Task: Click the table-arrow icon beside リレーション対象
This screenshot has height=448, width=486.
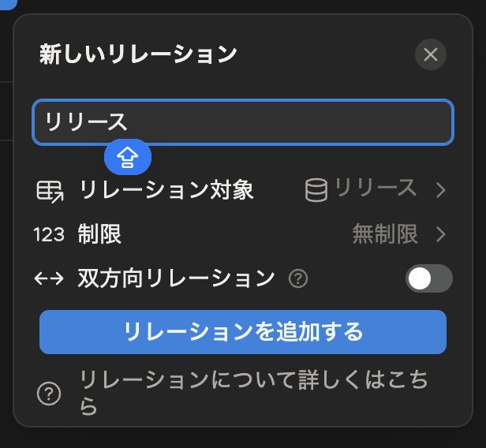Action: [x=49, y=190]
